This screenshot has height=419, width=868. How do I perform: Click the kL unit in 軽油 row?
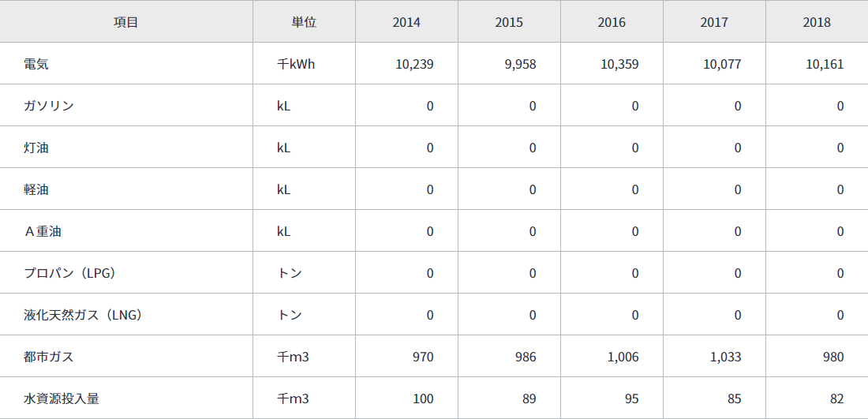pos(283,190)
